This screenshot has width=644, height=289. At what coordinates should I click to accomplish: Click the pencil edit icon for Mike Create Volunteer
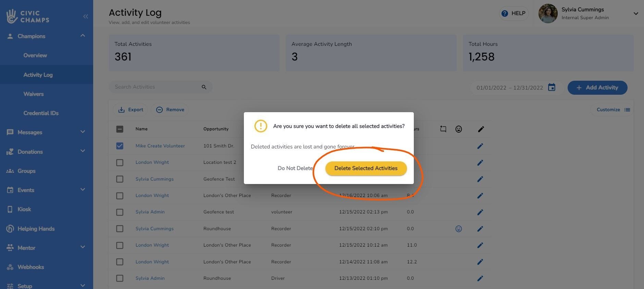480,146
